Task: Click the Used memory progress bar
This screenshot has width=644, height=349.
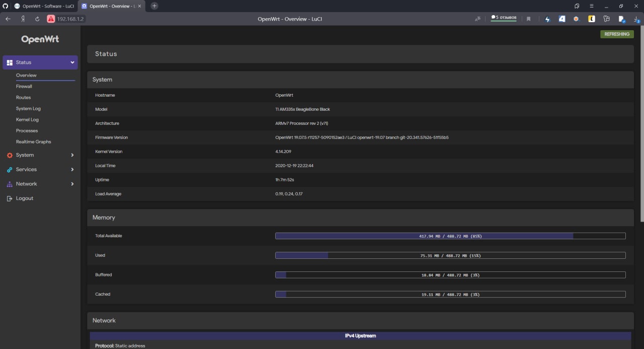Action: 450,255
